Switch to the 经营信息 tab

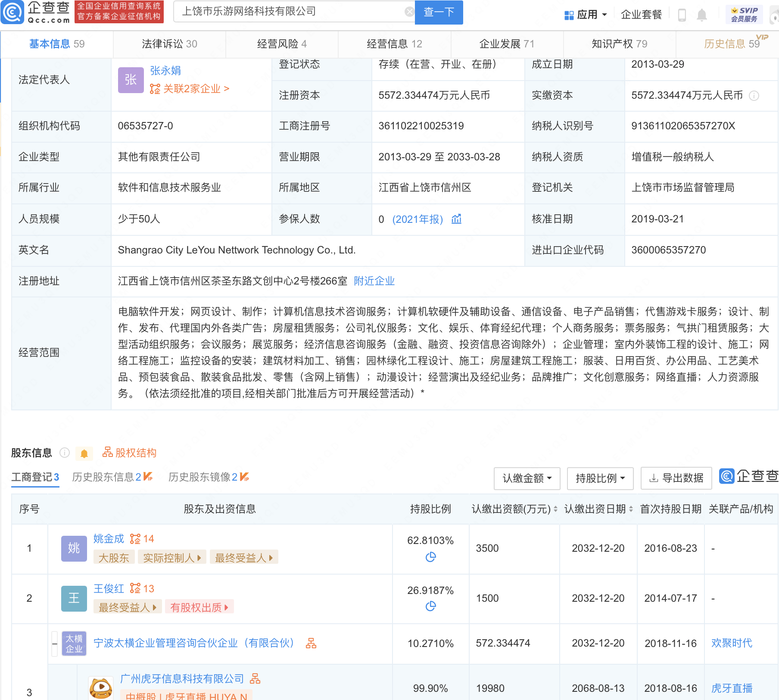point(394,44)
